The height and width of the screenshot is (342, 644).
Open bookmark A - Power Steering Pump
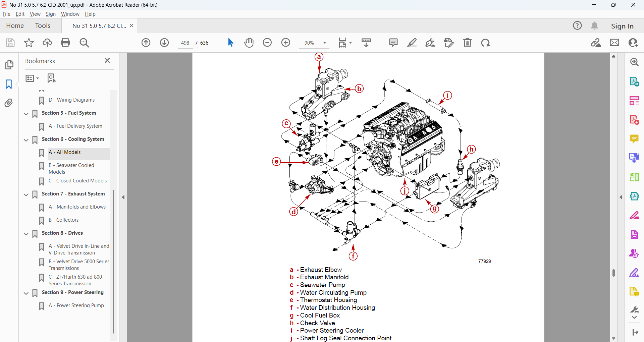(76, 305)
